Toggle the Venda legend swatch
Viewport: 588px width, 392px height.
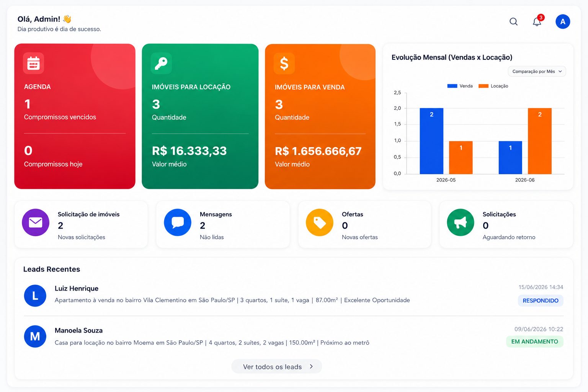click(452, 86)
